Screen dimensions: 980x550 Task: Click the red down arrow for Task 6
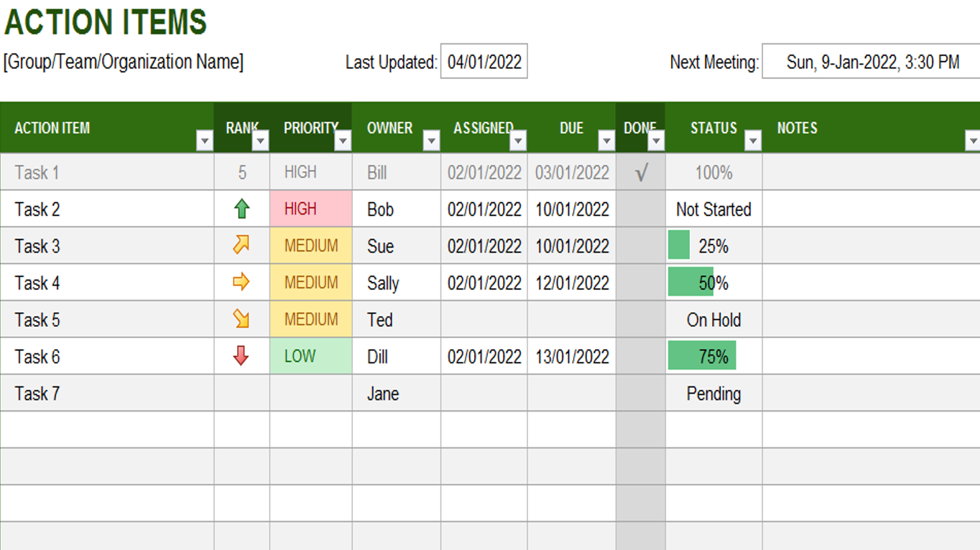[241, 355]
